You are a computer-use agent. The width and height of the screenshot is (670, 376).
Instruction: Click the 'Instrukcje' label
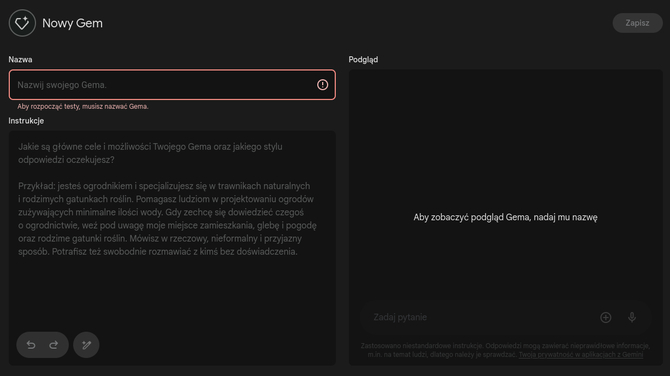tap(26, 121)
